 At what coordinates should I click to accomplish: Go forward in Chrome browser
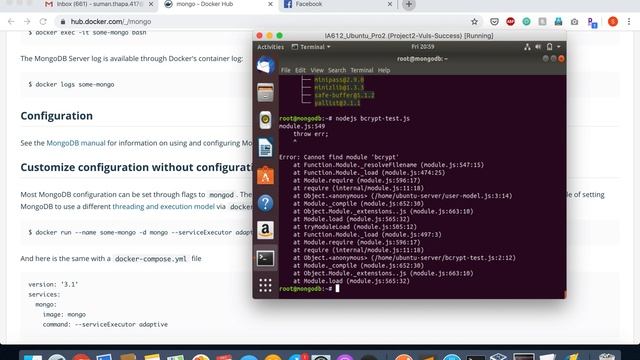(27, 21)
